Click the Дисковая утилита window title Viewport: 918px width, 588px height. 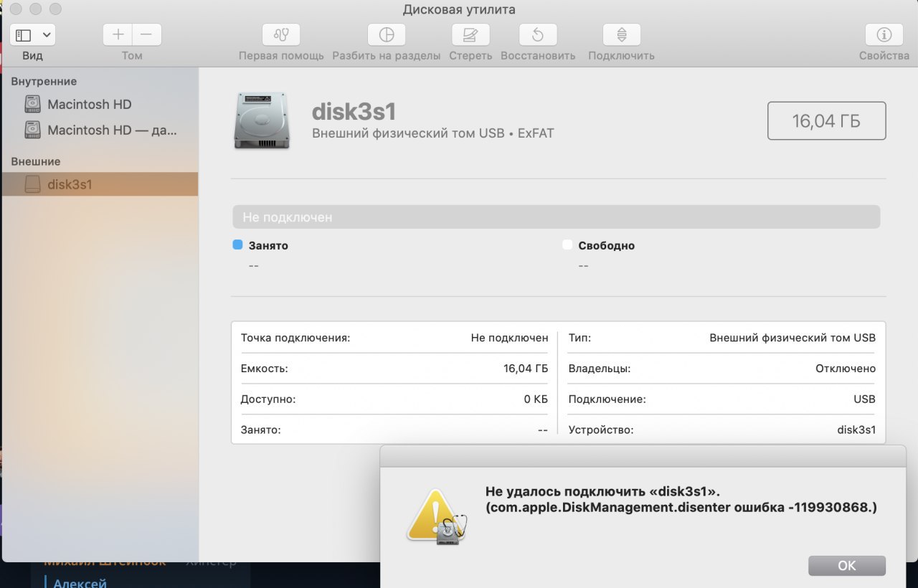(459, 9)
